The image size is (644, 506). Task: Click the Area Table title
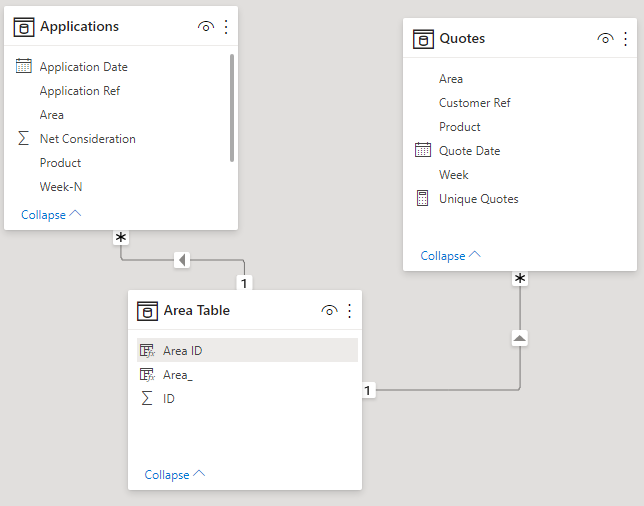point(197,310)
